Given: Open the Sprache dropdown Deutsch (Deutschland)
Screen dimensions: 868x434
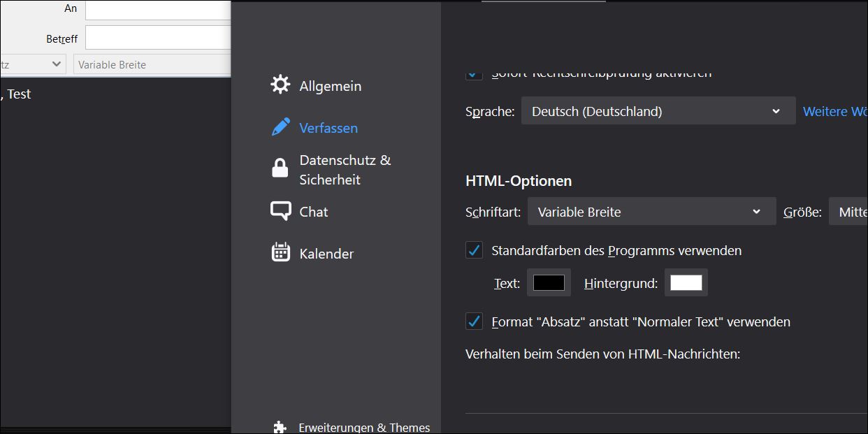Looking at the screenshot, I should coord(658,111).
